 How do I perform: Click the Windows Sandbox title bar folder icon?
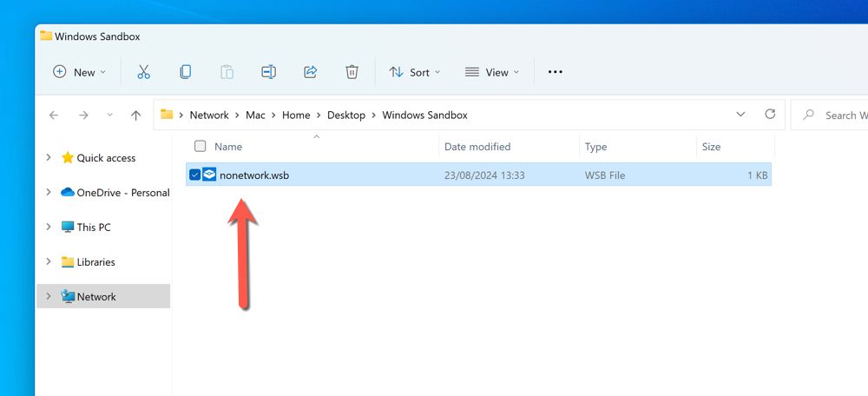click(x=46, y=36)
